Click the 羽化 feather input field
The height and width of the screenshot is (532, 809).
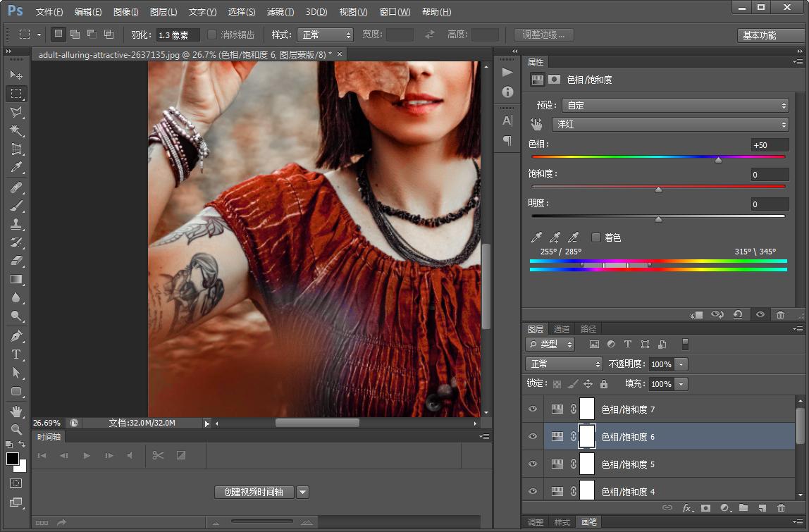tap(178, 35)
